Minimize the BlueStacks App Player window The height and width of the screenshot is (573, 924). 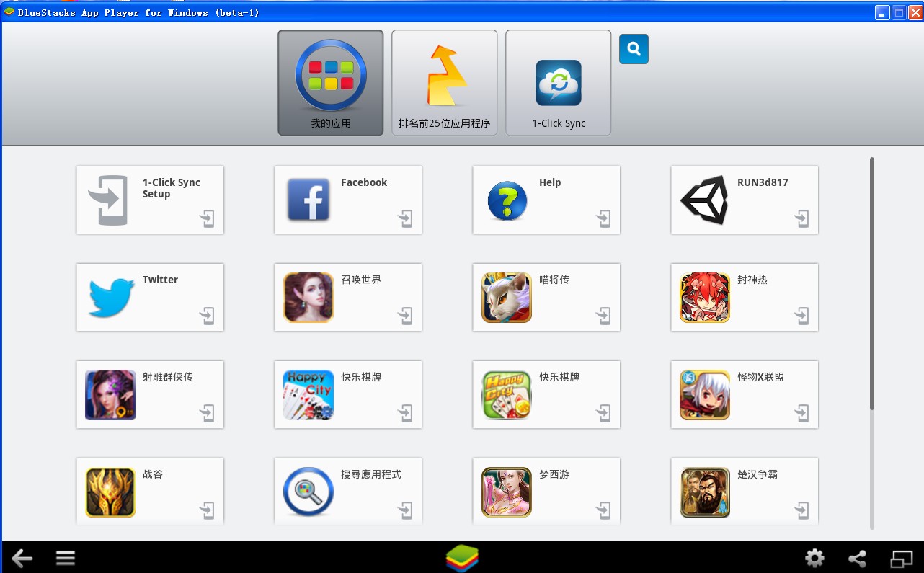click(882, 12)
